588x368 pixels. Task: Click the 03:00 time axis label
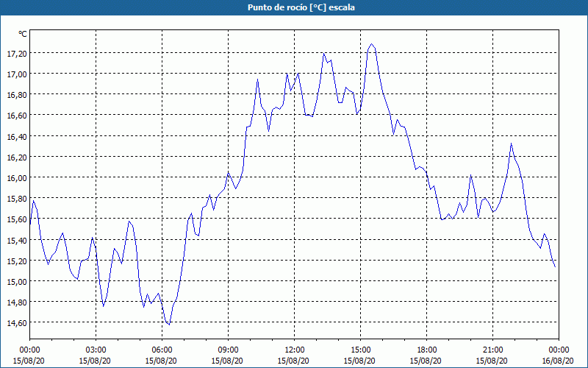[96, 350]
